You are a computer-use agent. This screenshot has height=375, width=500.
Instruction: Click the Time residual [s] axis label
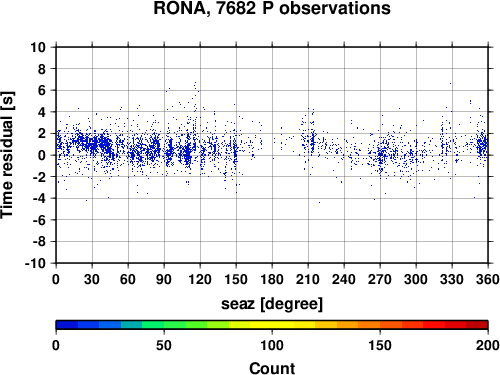(7, 155)
